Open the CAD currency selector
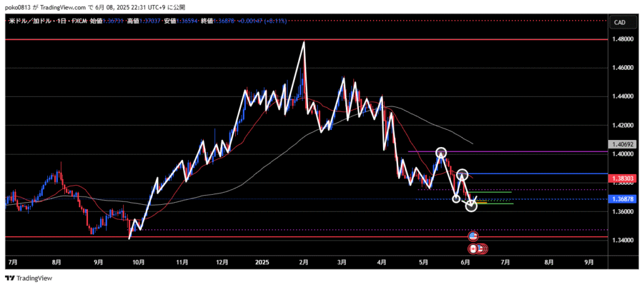 click(x=619, y=23)
